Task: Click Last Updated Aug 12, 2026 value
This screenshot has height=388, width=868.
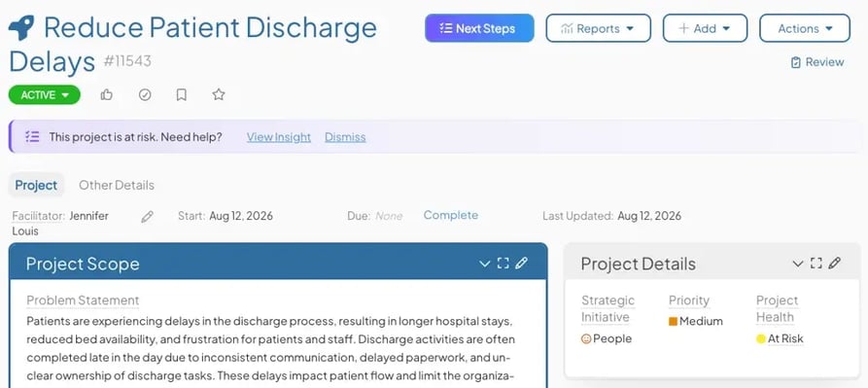Action: click(x=649, y=216)
